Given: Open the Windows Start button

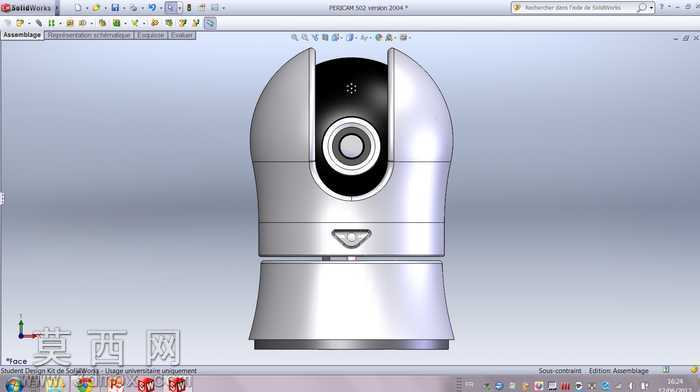Looking at the screenshot, I should (13, 384).
